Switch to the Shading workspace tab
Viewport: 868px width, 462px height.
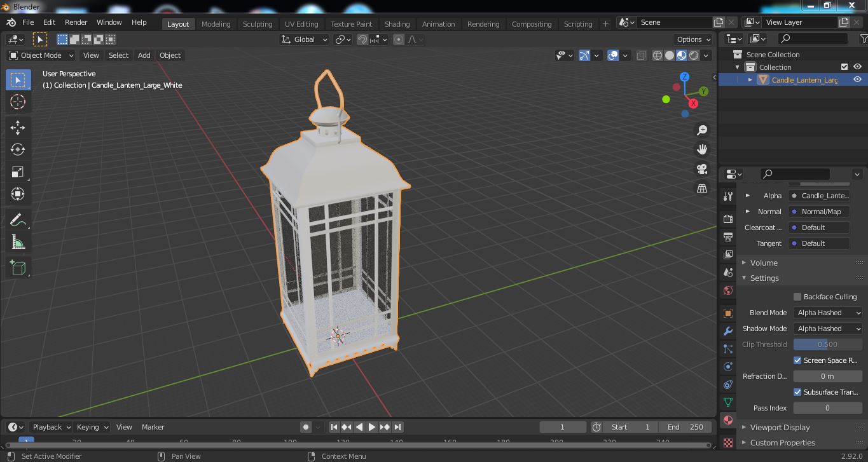397,24
